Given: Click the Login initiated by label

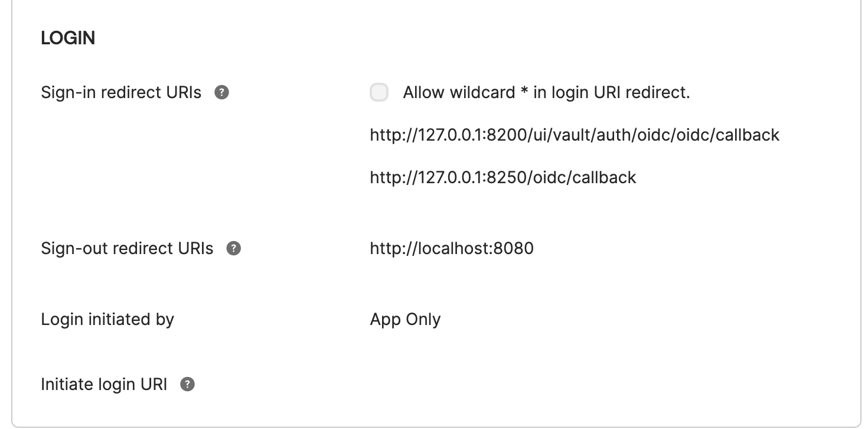Looking at the screenshot, I should [x=107, y=320].
